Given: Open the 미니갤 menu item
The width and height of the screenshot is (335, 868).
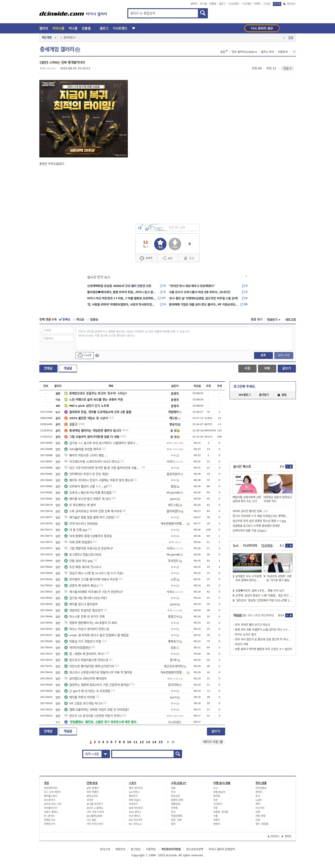Looking at the screenshot, I should [73, 28].
